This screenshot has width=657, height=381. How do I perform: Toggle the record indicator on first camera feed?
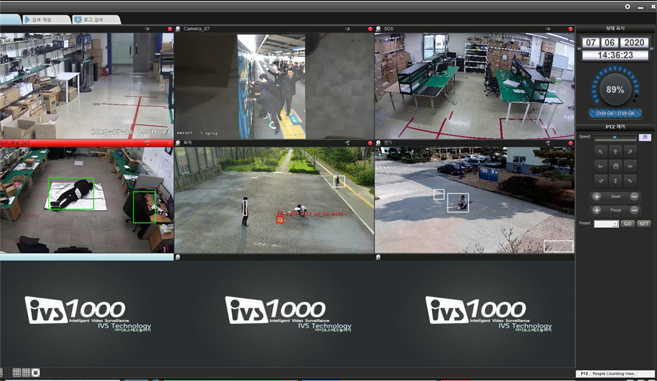170,29
